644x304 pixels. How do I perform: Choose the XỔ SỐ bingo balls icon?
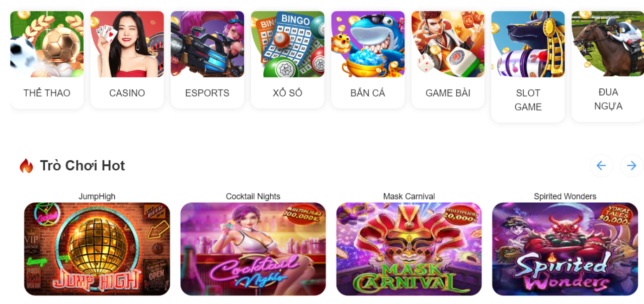(x=288, y=44)
